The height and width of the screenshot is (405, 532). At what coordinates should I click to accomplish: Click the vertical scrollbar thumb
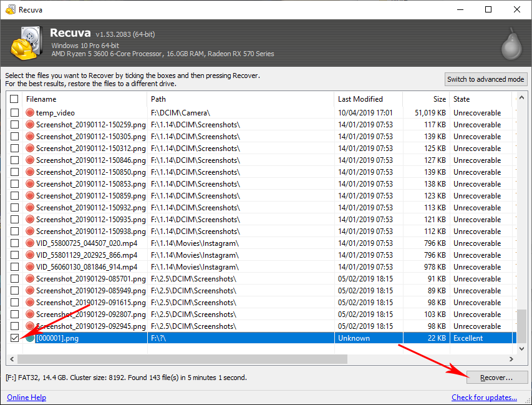(522, 325)
